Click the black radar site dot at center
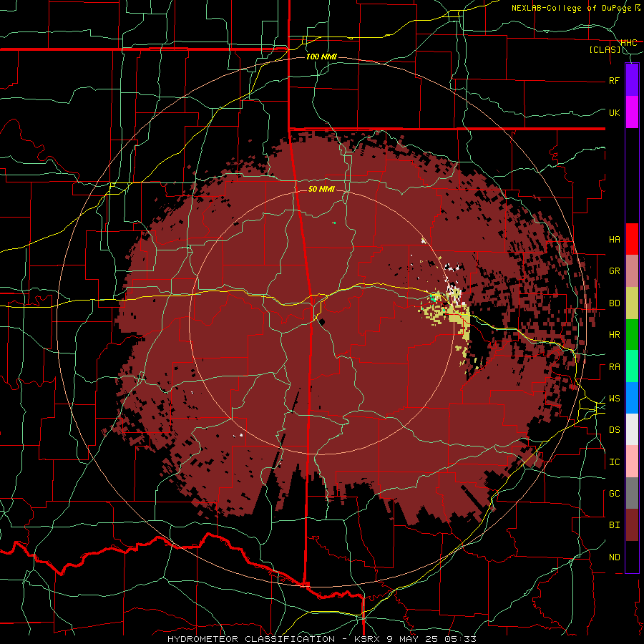Screen dimensions: 644x644 click(321, 321)
